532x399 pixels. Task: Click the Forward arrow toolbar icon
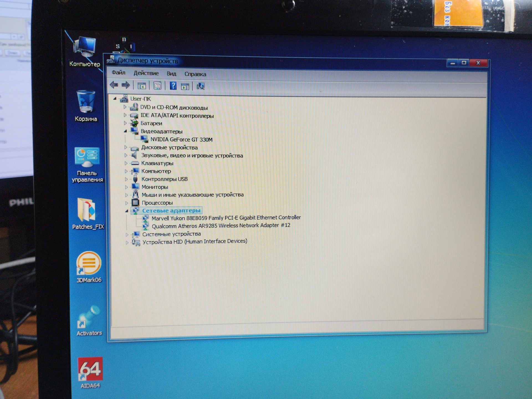(126, 85)
